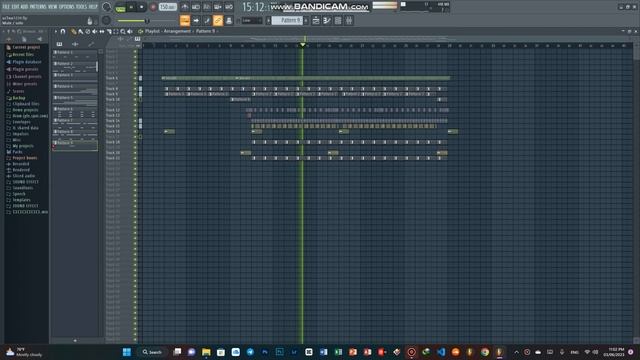Choose the Select marquee tool in playlist

(116, 31)
